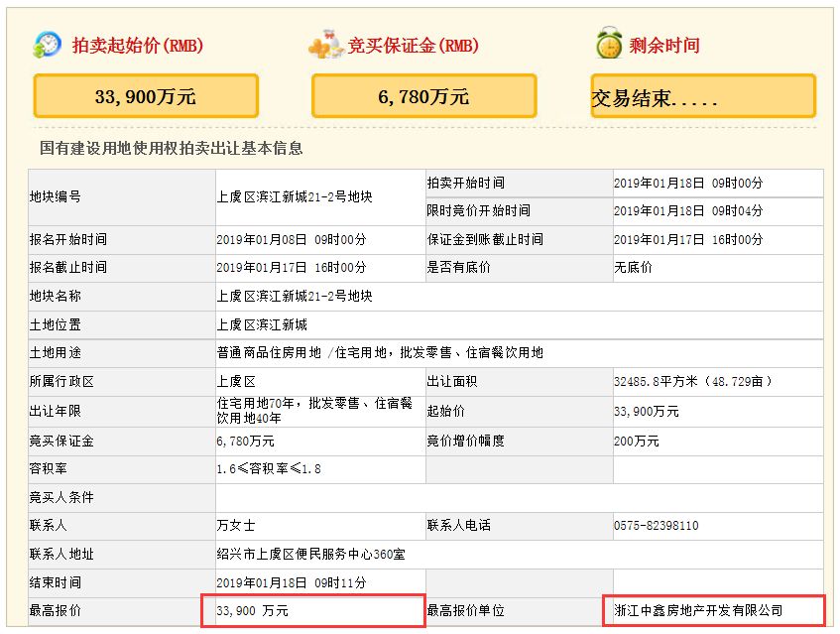Select the value 1.6≤容积率≤1.8
Image resolution: width=840 pixels, height=634 pixels.
(x=269, y=469)
